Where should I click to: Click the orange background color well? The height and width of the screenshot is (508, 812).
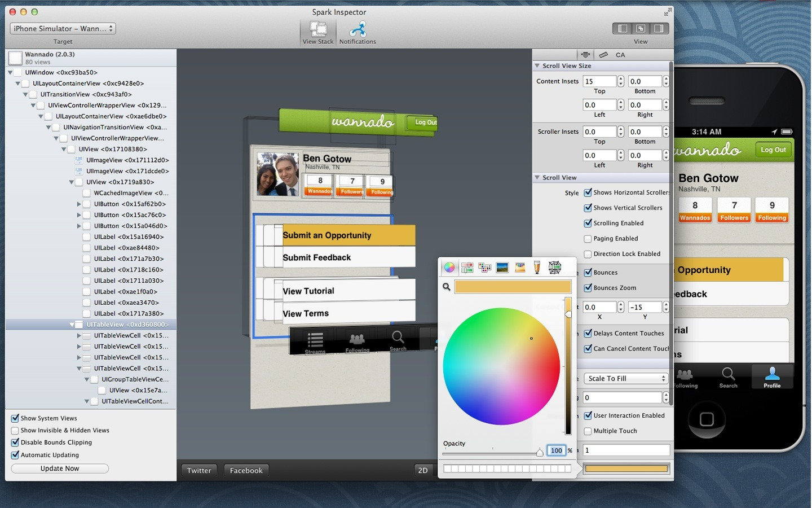click(626, 468)
